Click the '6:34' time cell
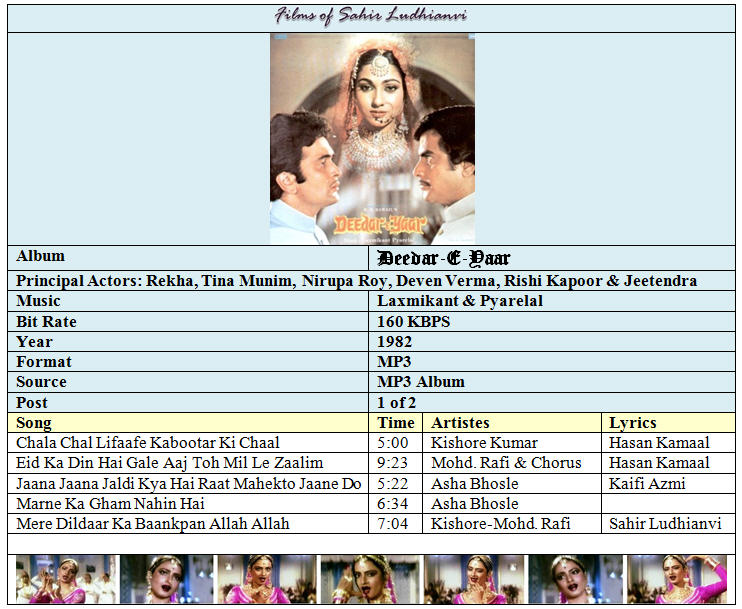The height and width of the screenshot is (609, 742). pyautogui.click(x=396, y=503)
